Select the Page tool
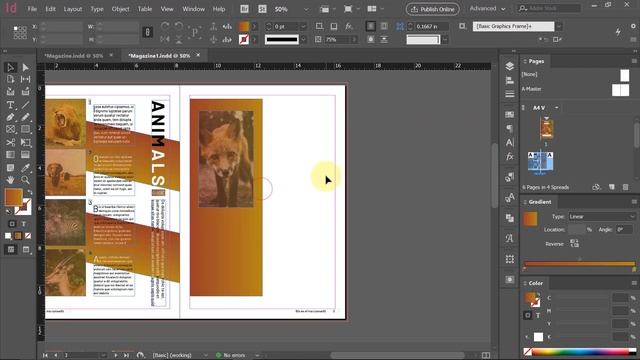Viewport: 640px width, 360px height. point(11,79)
